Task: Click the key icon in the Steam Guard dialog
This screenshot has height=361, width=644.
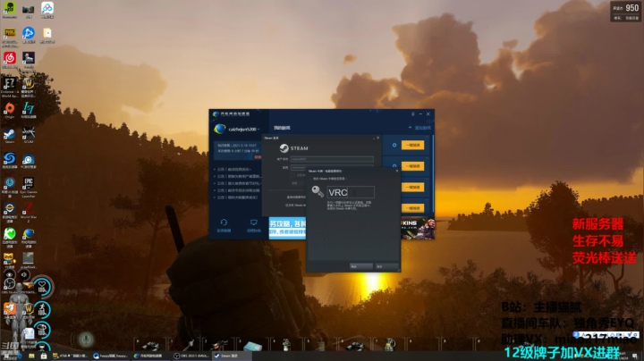Action: [318, 191]
